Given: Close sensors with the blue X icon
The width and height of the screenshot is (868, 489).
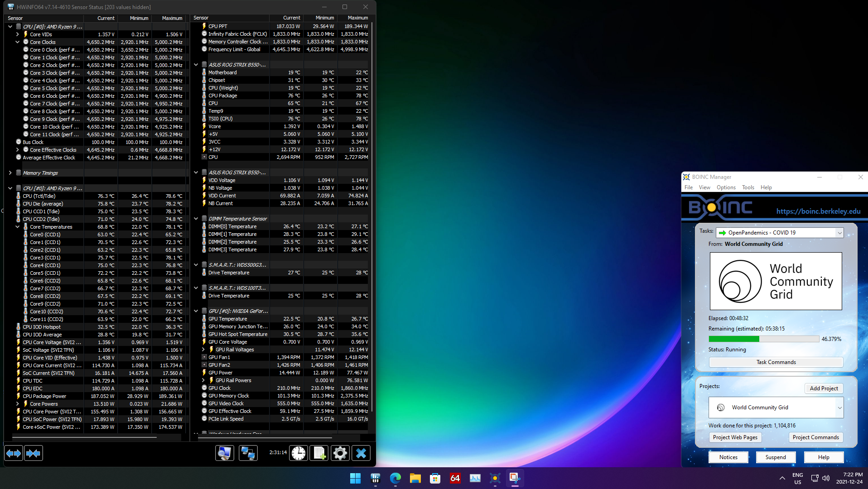Looking at the screenshot, I should click(x=361, y=453).
